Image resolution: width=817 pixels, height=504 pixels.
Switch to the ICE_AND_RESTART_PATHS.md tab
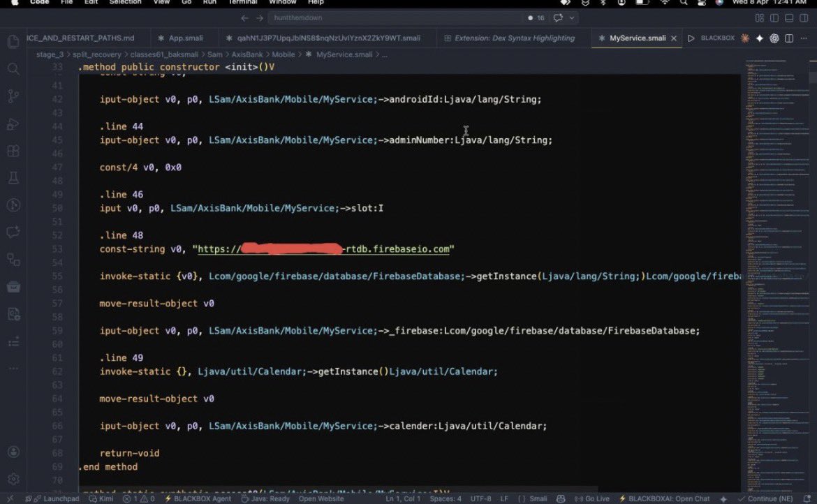click(x=81, y=38)
